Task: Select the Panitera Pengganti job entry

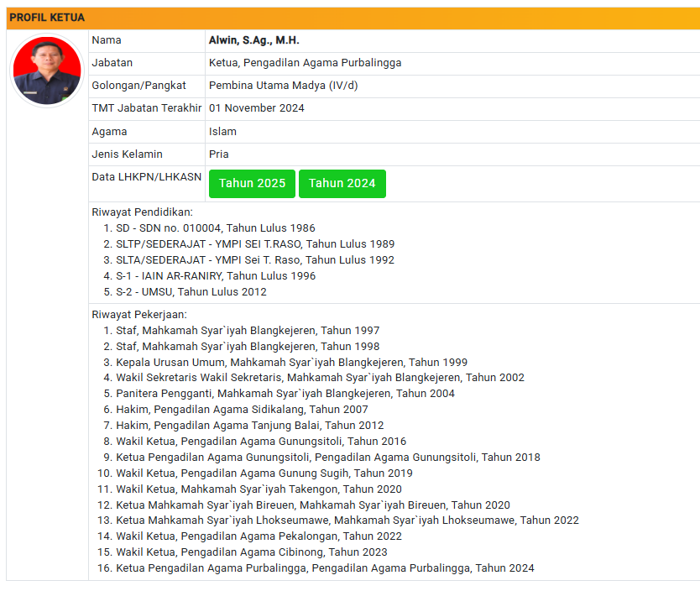Action: [285, 394]
